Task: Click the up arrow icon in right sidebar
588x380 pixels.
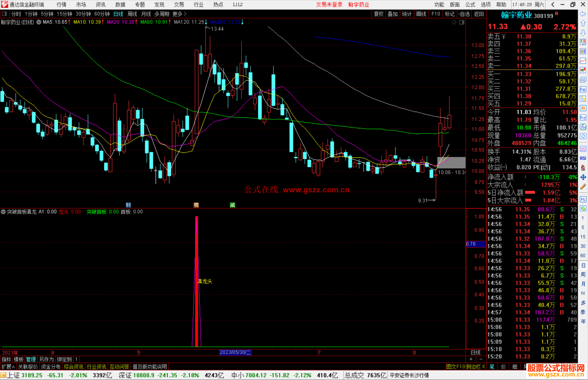Action: pyautogui.click(x=583, y=23)
